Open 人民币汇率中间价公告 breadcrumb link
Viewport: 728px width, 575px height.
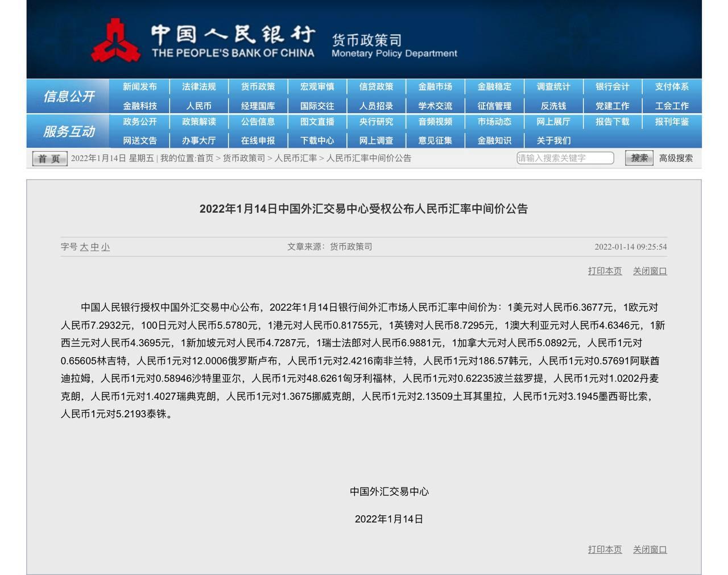click(x=369, y=158)
